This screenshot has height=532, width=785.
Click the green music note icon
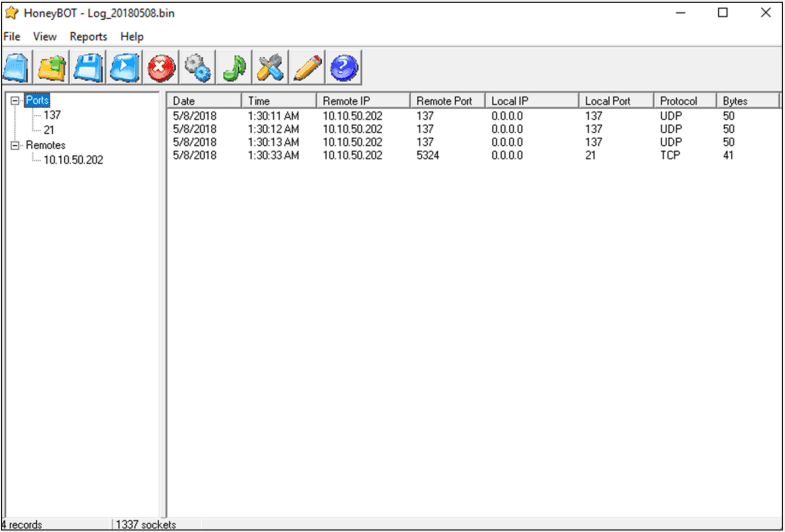(235, 68)
